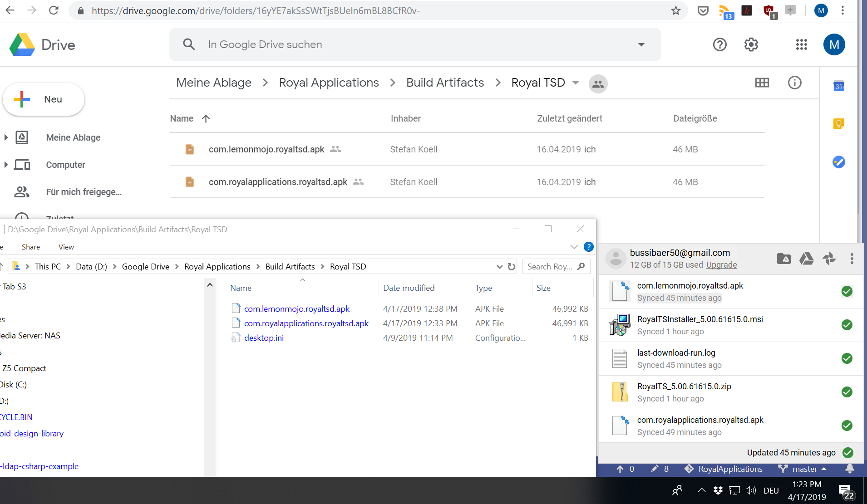The image size is (867, 504).
Task: Expand Drive search options dropdown
Action: (x=641, y=44)
